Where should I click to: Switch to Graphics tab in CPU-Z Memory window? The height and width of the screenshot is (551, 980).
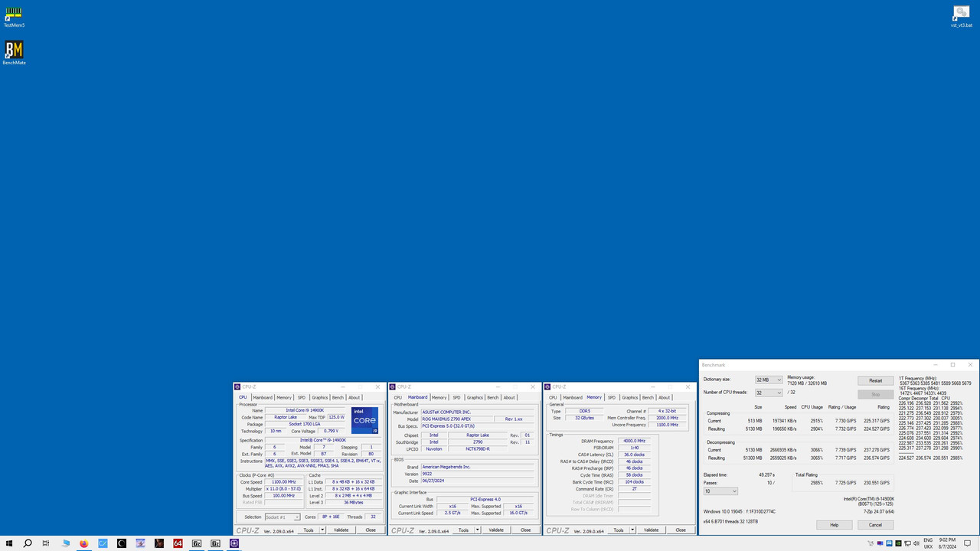click(629, 397)
